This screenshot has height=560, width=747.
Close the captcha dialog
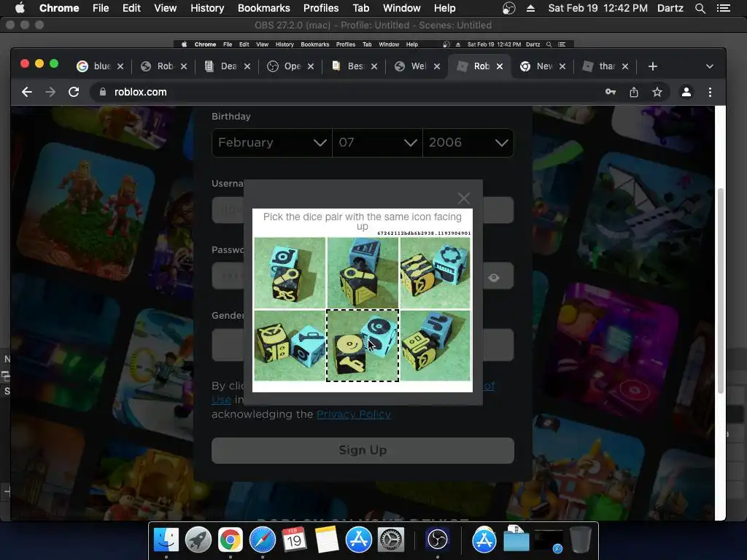tap(463, 198)
